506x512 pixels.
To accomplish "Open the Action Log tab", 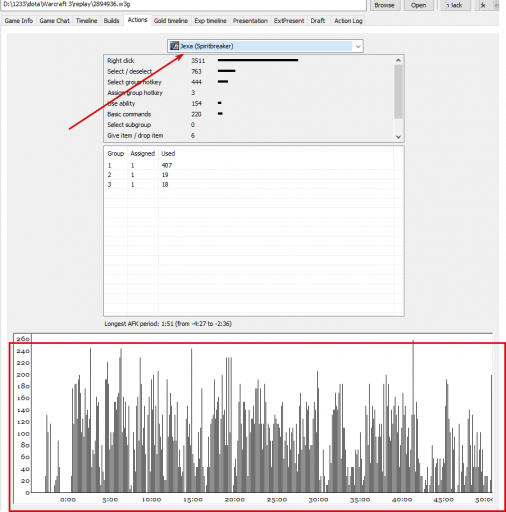I will coord(348,21).
